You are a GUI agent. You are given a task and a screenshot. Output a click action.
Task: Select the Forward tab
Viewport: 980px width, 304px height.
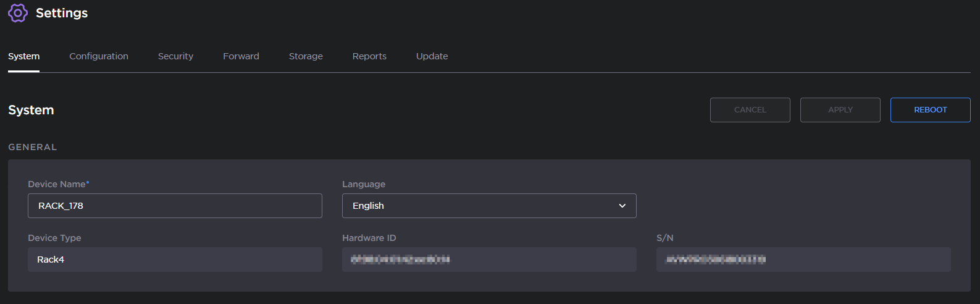click(241, 56)
